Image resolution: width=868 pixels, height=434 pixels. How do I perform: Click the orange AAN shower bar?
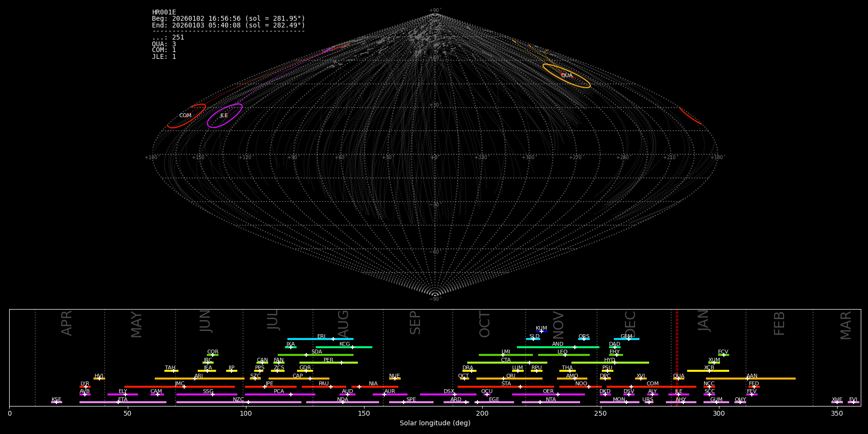(751, 379)
